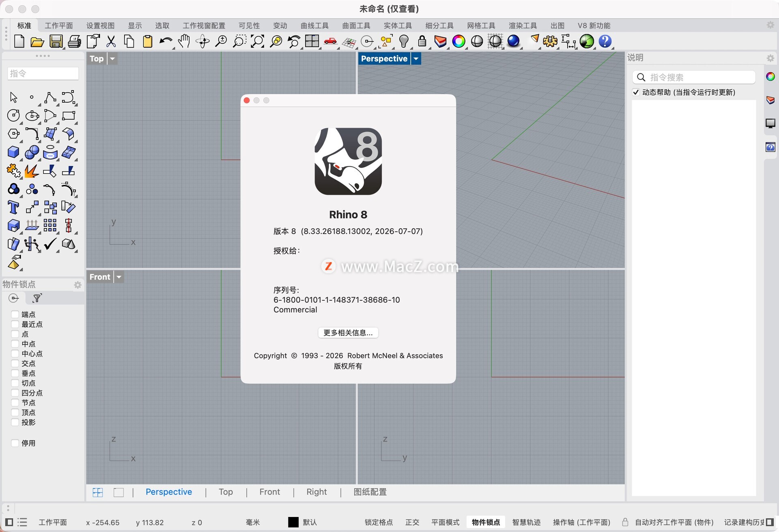This screenshot has height=532, width=779.
Task: Open the 说明 panel gear menu
Action: (x=770, y=58)
